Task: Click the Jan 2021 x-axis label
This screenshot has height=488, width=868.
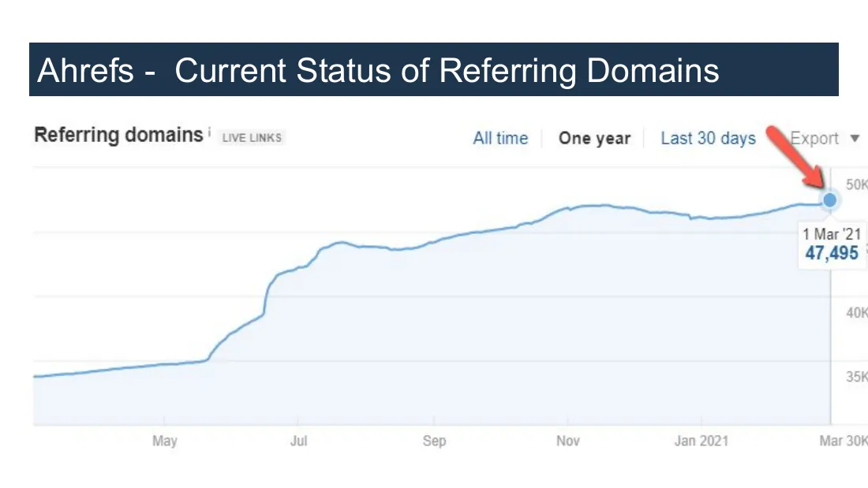Action: [x=702, y=441]
